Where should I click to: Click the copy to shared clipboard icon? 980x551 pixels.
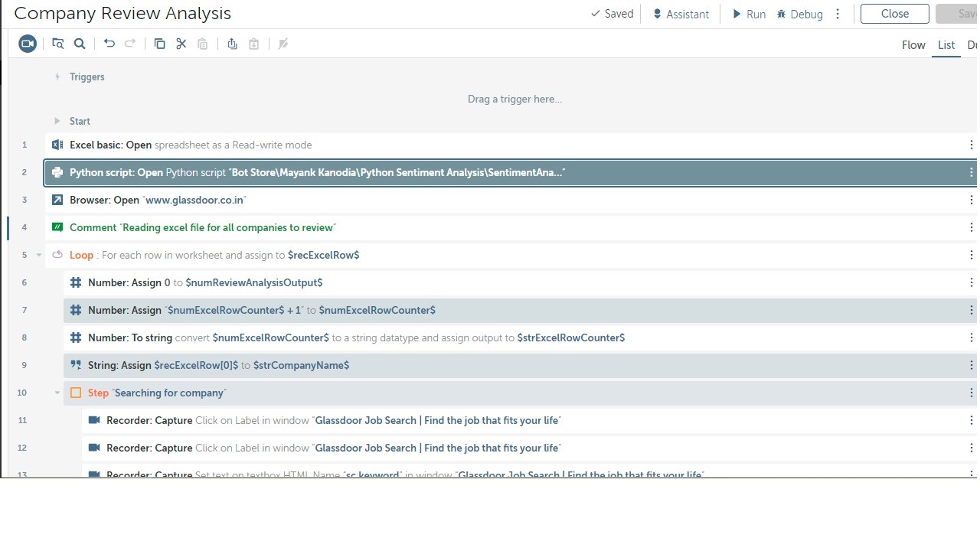232,44
